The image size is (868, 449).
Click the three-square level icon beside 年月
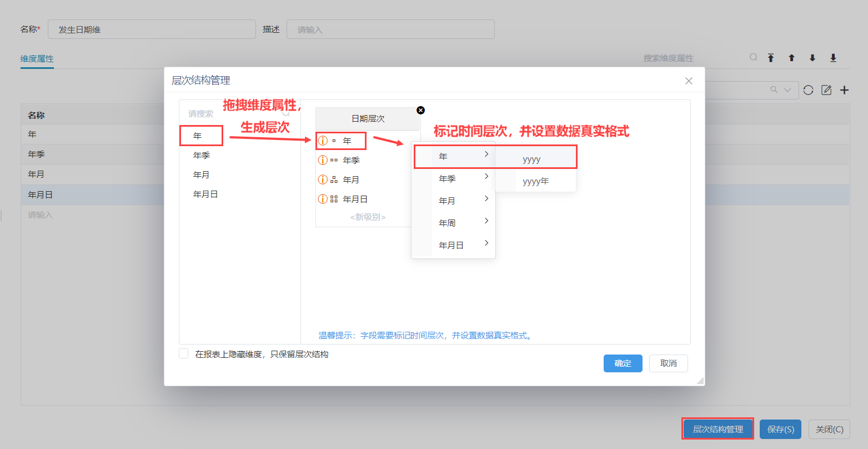click(x=334, y=179)
